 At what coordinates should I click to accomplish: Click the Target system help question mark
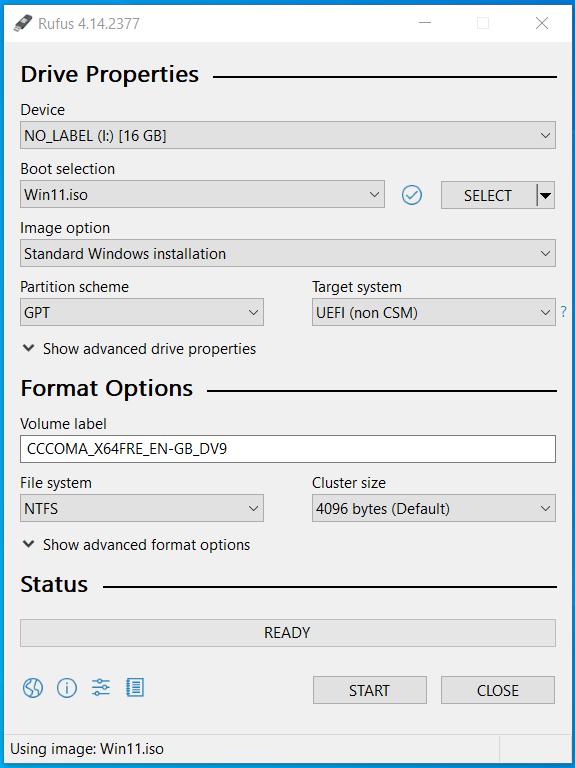pos(563,311)
